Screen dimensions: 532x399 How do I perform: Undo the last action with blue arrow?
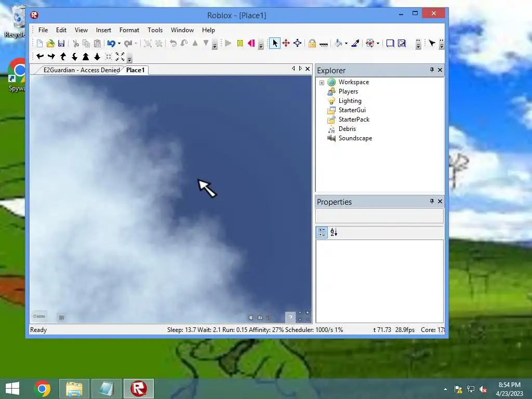tap(111, 44)
